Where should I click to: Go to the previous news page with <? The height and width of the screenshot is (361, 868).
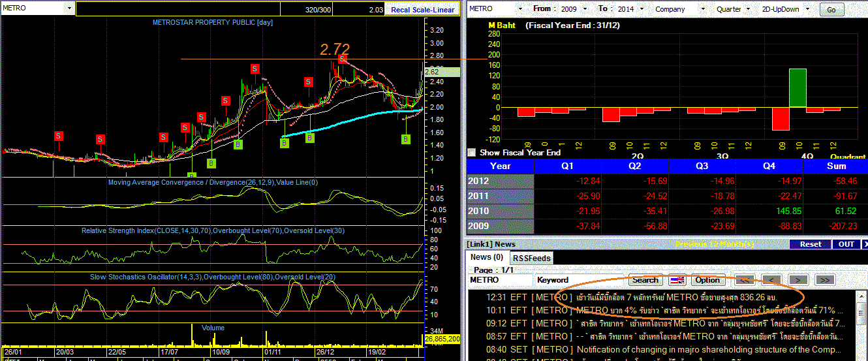pos(772,280)
